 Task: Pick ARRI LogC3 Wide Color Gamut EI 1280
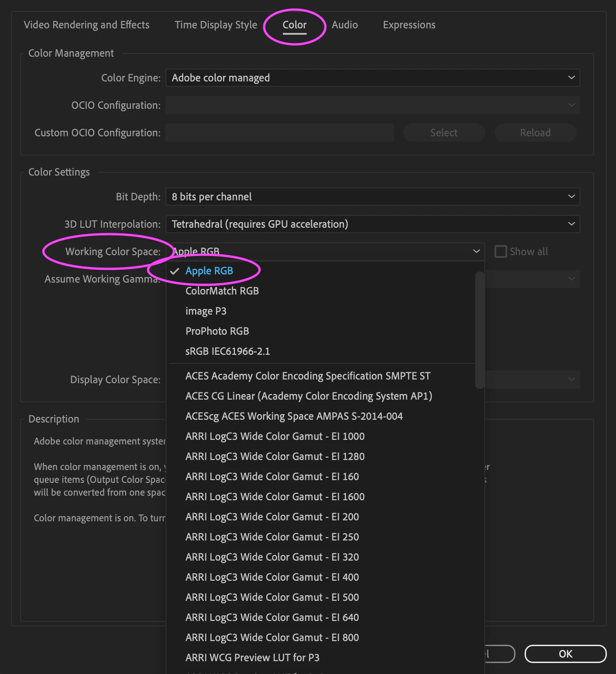[x=320, y=456]
